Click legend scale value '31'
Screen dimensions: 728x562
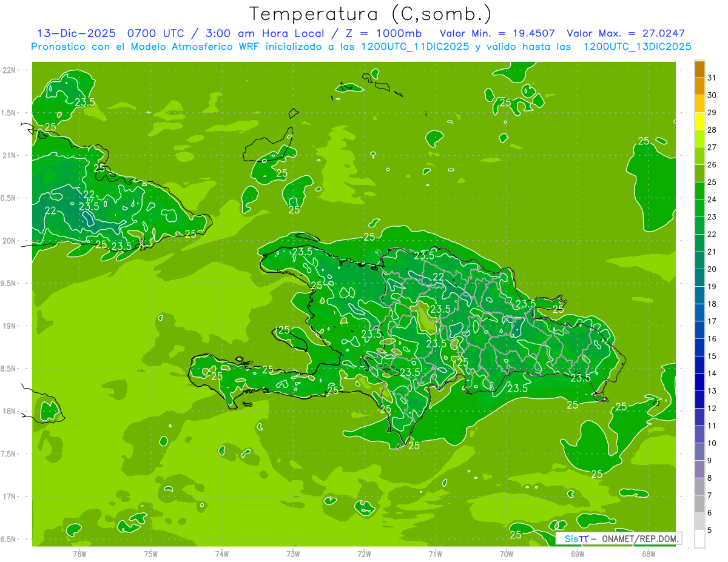712,78
